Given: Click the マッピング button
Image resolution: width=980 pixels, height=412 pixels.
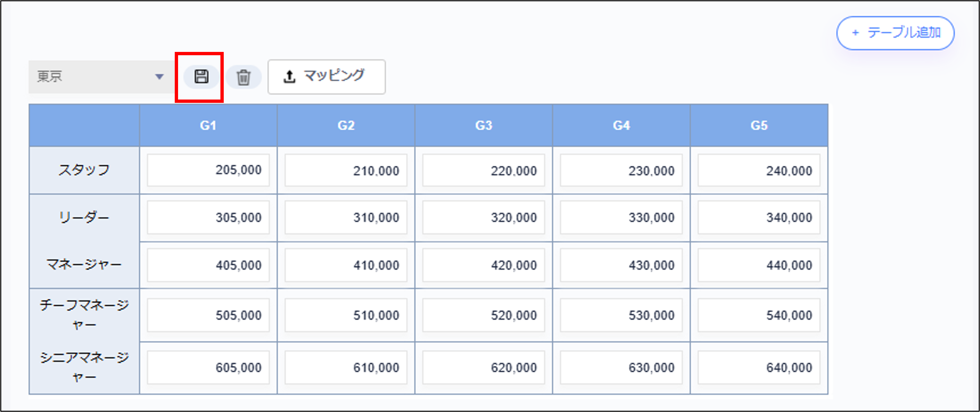Looking at the screenshot, I should [326, 76].
